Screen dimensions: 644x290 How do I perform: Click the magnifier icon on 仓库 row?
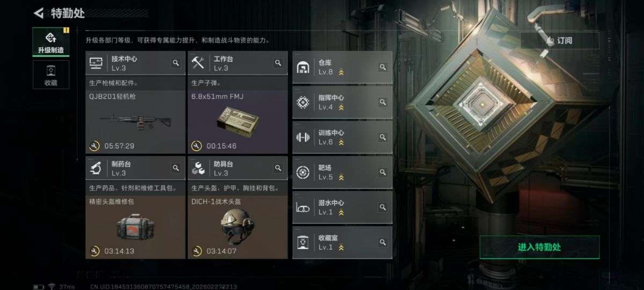(383, 67)
